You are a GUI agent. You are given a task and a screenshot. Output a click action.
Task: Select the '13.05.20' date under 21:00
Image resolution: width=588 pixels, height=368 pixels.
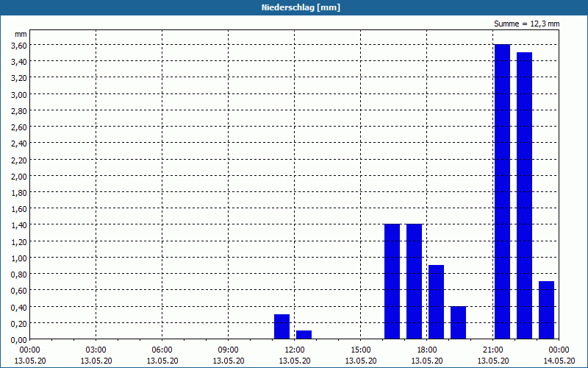click(x=493, y=361)
